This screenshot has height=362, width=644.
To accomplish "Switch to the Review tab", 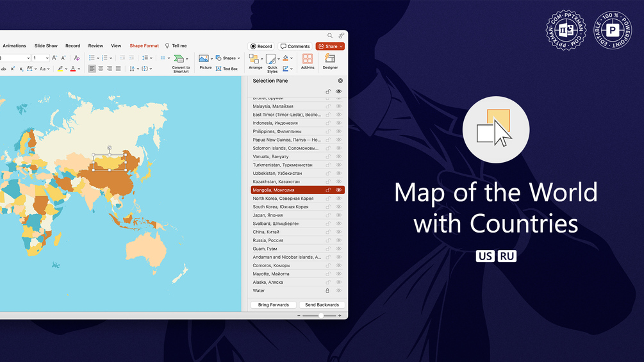I will coord(95,46).
